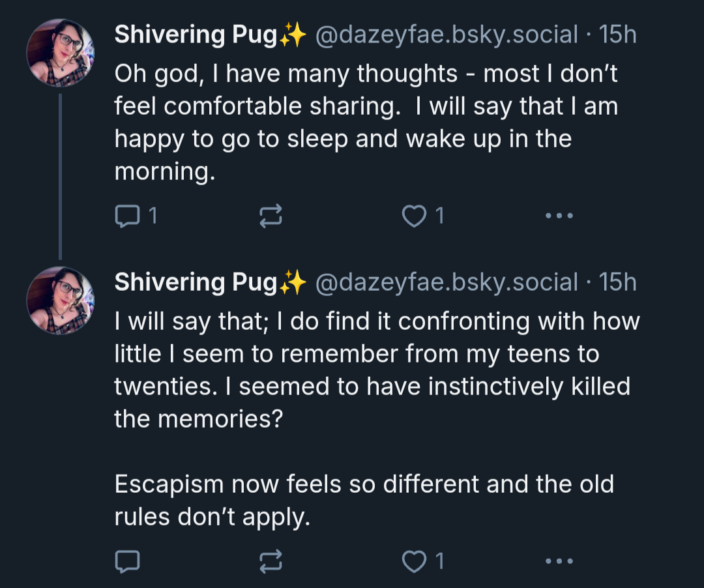Repost the first post about sleep
704x588 pixels.
pyautogui.click(x=271, y=216)
